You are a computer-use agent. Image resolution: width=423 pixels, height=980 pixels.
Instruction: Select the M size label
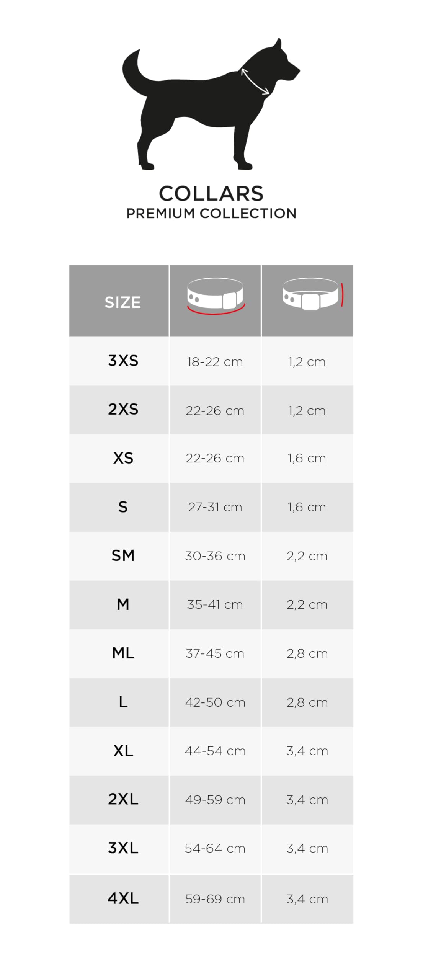(123, 604)
